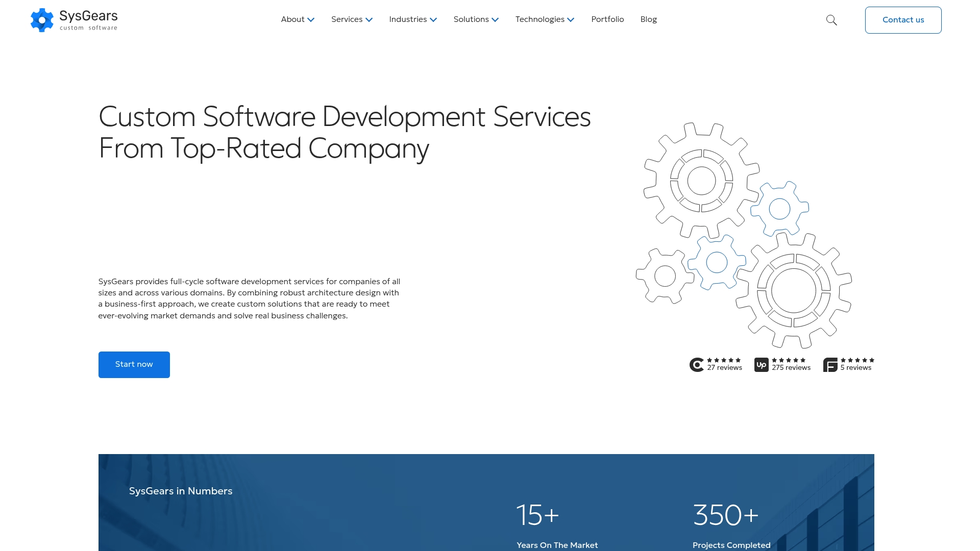Screen dimensions: 980x551
Task: Go to the Portfolio page
Action: tap(607, 19)
